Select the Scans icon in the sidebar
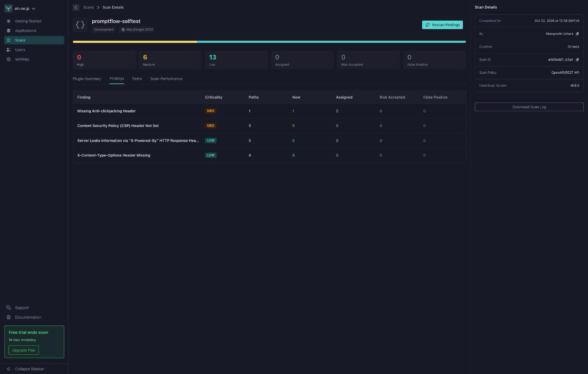Screen dimensions: 588x374 [x=9, y=40]
